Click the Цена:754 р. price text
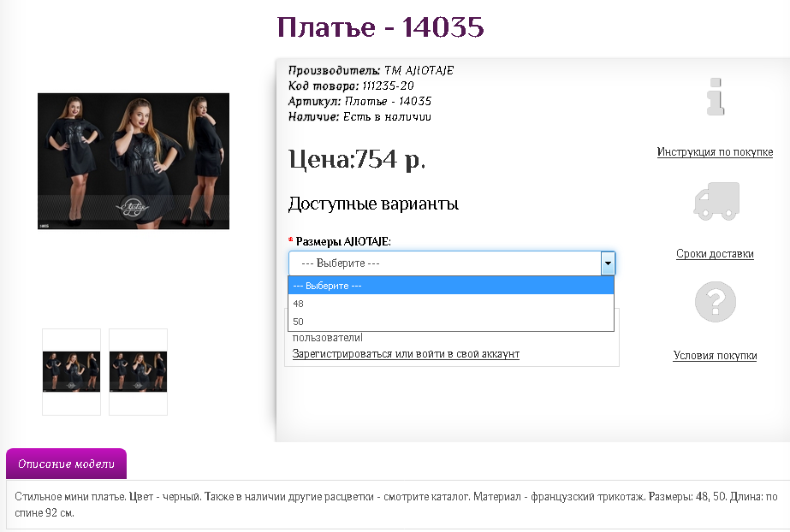This screenshot has width=790, height=532. point(357,160)
